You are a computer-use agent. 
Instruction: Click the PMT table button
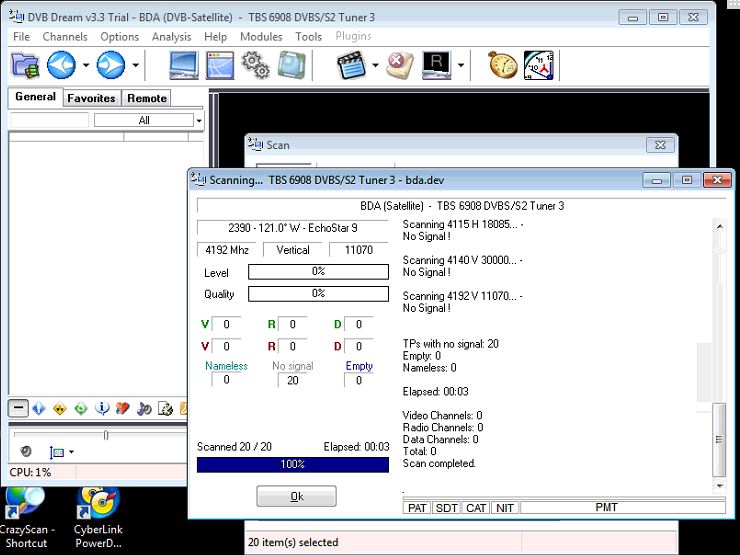(622, 508)
